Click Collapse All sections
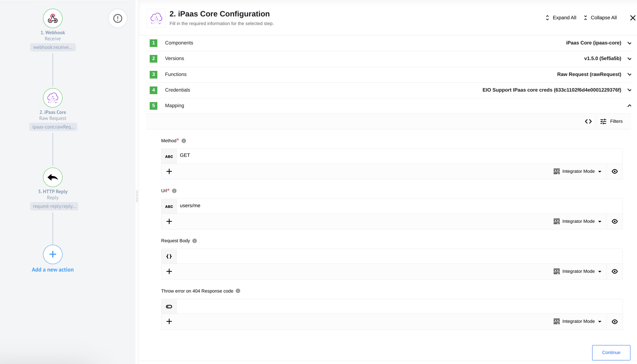 point(600,17)
